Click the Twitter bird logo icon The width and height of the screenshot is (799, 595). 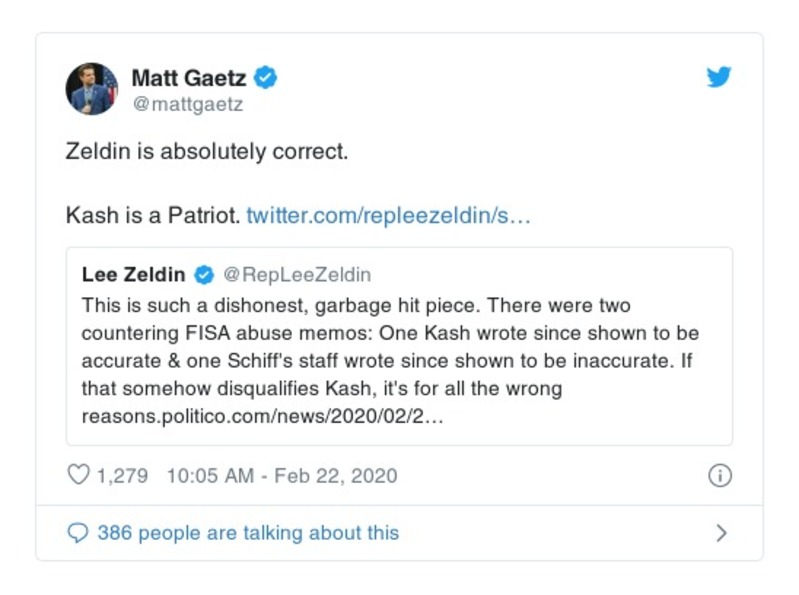click(718, 77)
